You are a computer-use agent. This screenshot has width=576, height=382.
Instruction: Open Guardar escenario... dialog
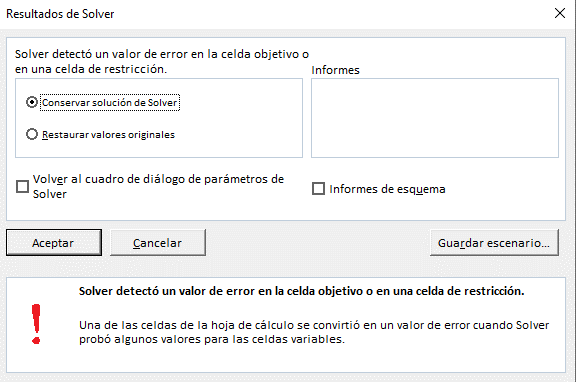494,242
